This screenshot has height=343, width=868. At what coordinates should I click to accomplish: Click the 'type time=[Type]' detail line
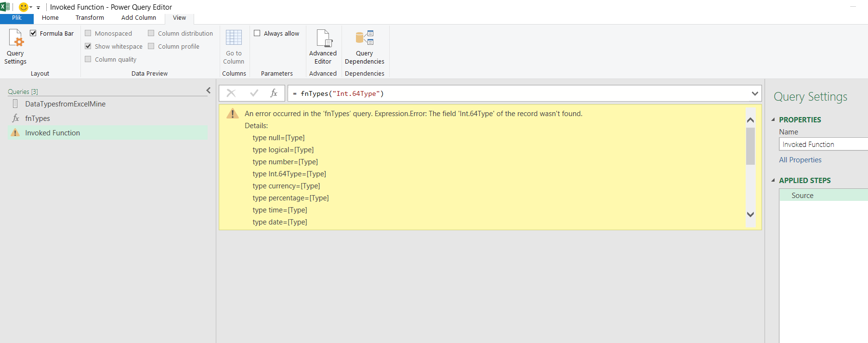[x=280, y=210]
